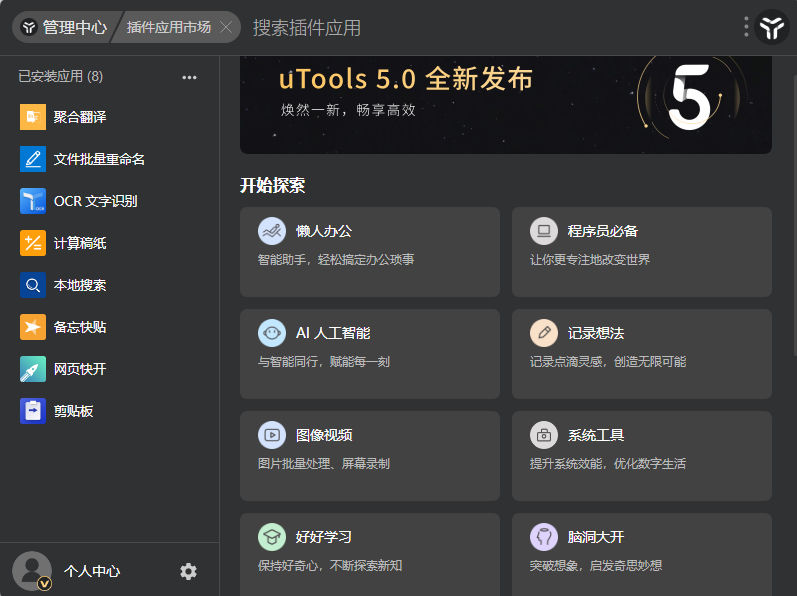The image size is (797, 596).
Task: Select 聚合翻译 in installed apps
Action: (x=109, y=117)
